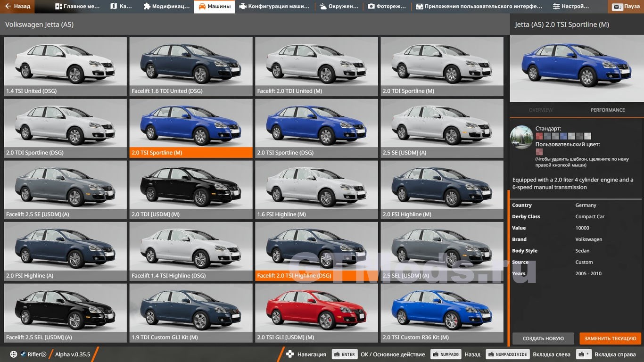644x362 pixels.
Task: Select Facelift 2.5 SEL [USDM] (A)
Action: coord(66,313)
